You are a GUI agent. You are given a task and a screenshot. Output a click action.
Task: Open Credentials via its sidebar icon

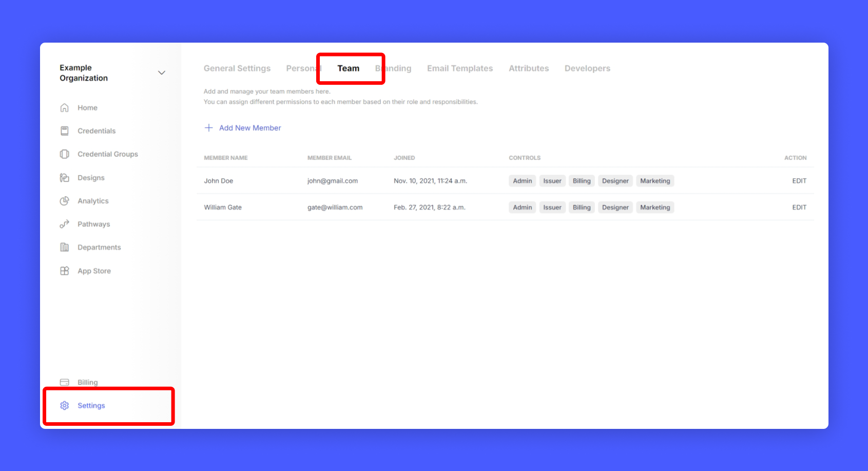(x=64, y=131)
